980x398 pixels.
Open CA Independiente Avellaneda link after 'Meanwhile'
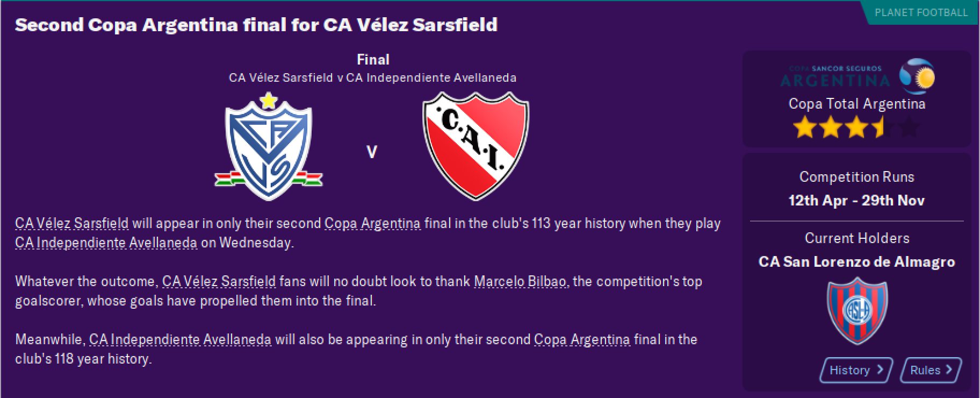pos(180,339)
